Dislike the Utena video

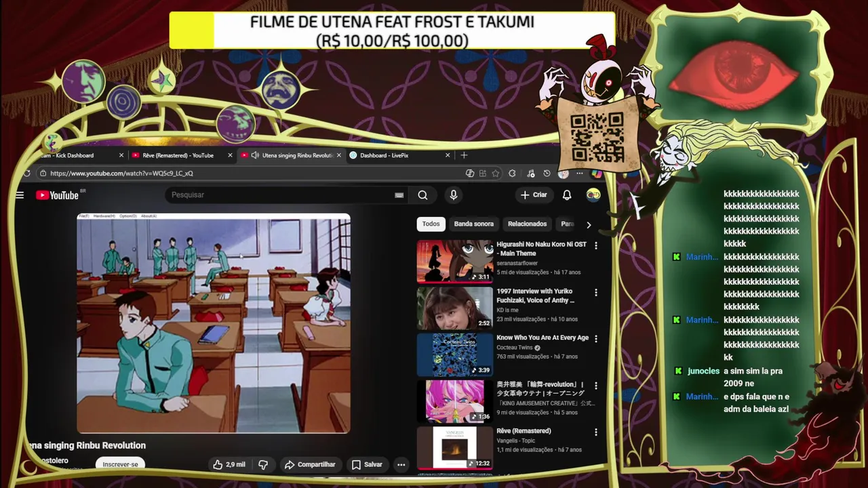(x=263, y=465)
